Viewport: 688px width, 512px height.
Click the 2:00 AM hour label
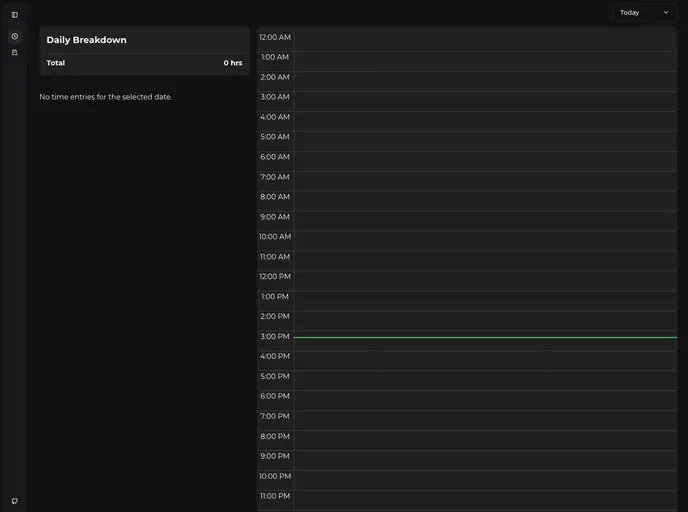coord(275,77)
